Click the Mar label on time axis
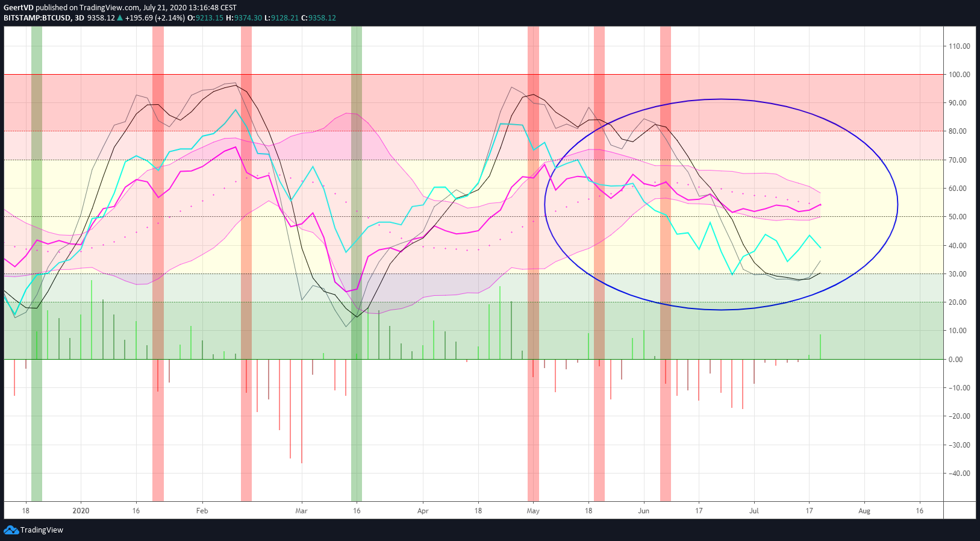980x541 pixels. [301, 511]
